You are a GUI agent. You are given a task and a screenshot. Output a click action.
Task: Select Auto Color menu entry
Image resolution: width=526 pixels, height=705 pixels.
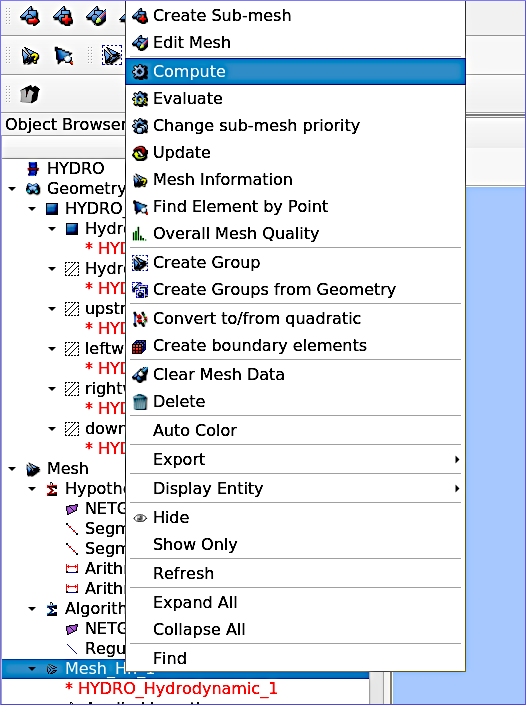click(295, 430)
